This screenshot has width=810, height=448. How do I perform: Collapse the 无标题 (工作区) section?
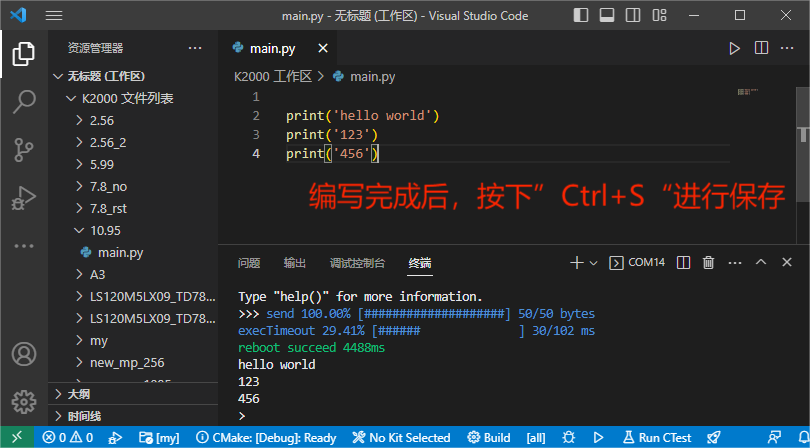[133, 76]
